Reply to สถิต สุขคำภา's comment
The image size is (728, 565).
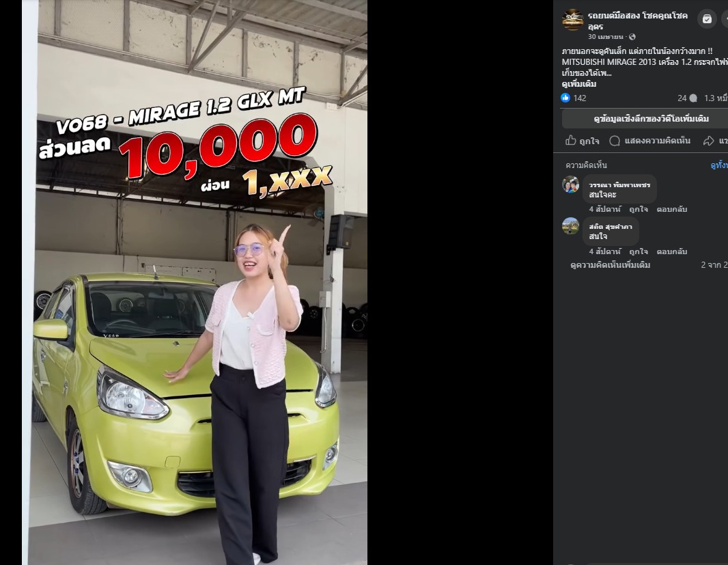click(671, 251)
